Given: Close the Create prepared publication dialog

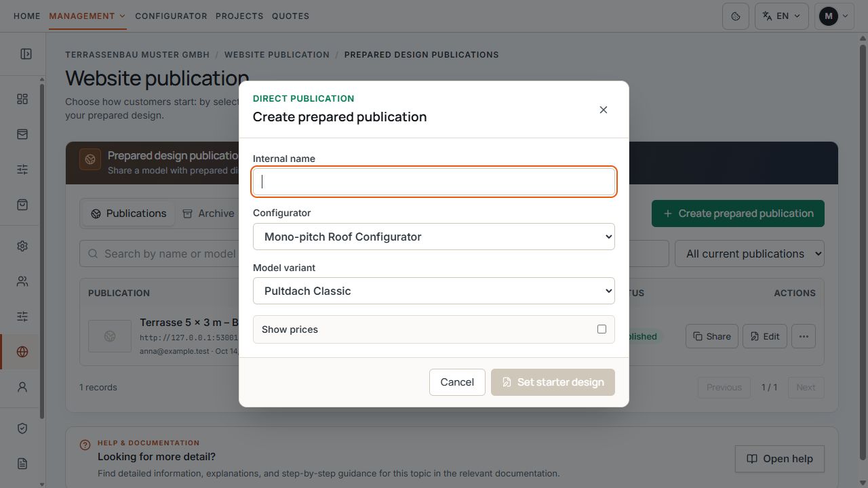Looking at the screenshot, I should point(604,110).
